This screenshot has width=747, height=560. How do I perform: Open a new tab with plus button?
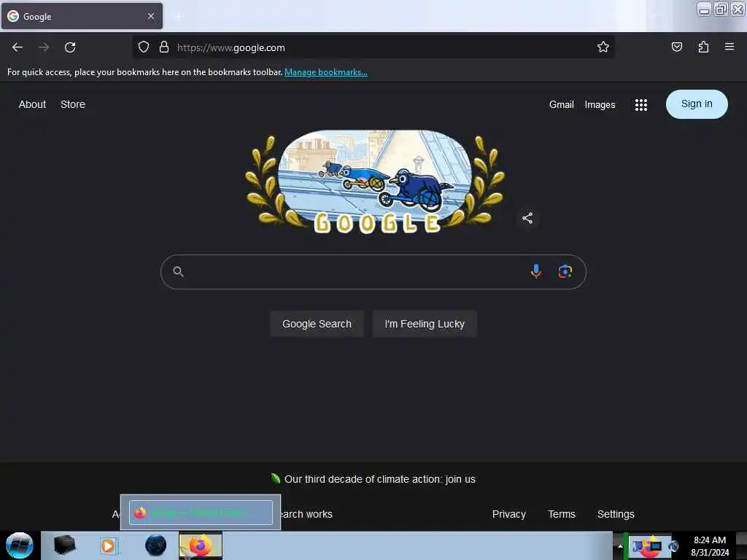click(x=178, y=17)
